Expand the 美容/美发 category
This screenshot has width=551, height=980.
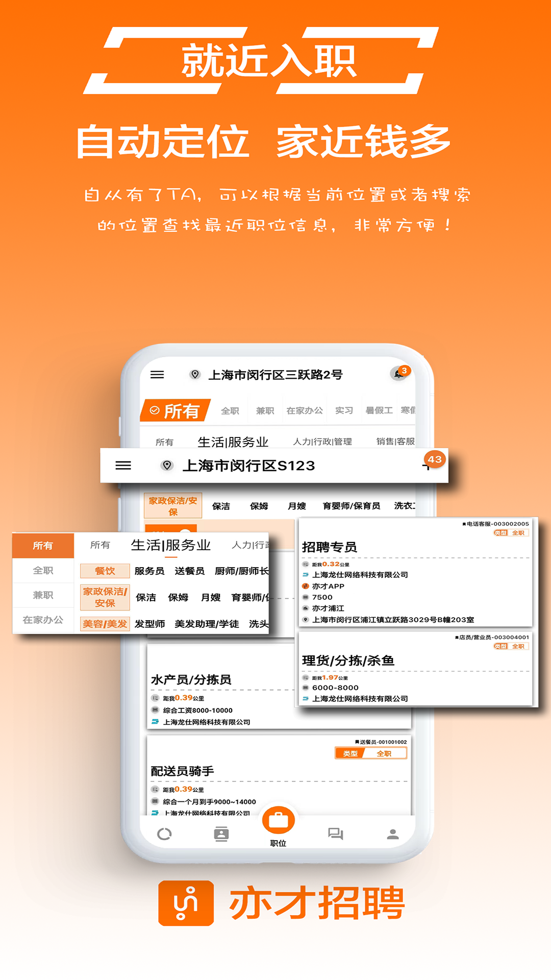[x=105, y=624]
